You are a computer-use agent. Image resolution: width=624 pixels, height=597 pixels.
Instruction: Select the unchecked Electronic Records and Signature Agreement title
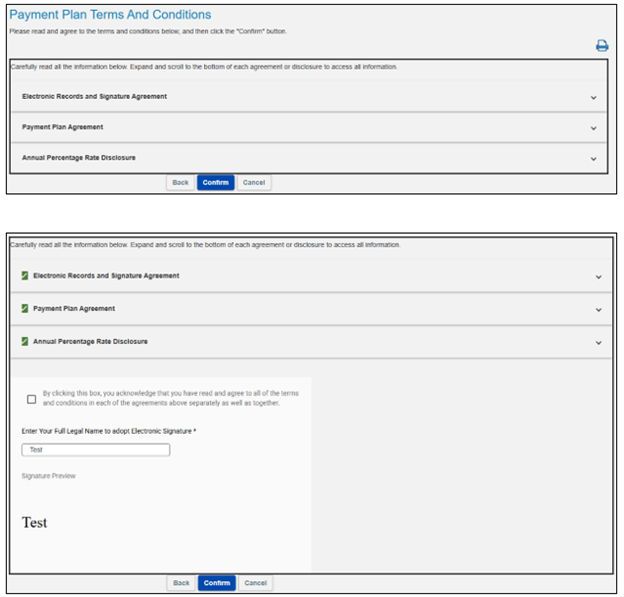[x=94, y=97]
